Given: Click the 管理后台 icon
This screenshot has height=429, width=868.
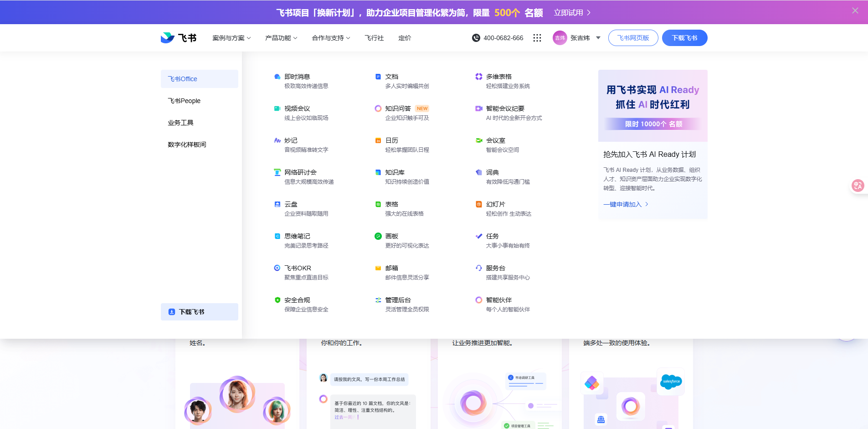Looking at the screenshot, I should [378, 300].
